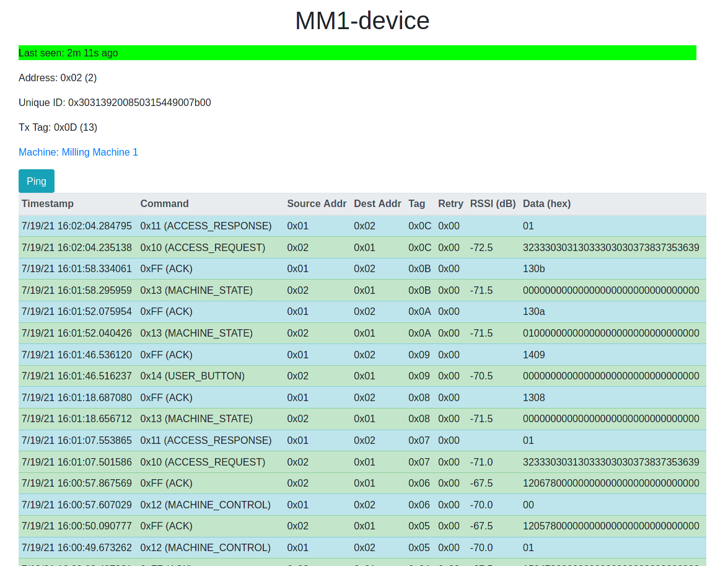Image resolution: width=728 pixels, height=566 pixels.
Task: Click the Dest Addr column header
Action: tap(377, 203)
